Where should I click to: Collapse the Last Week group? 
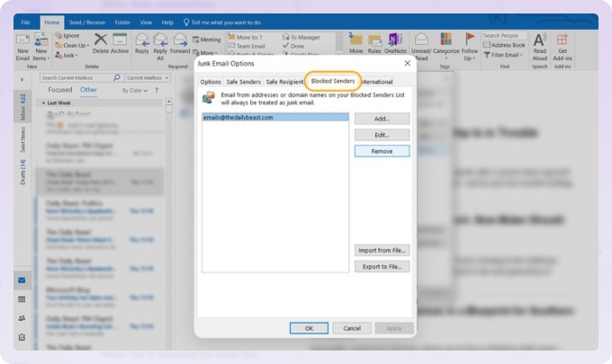(43, 102)
